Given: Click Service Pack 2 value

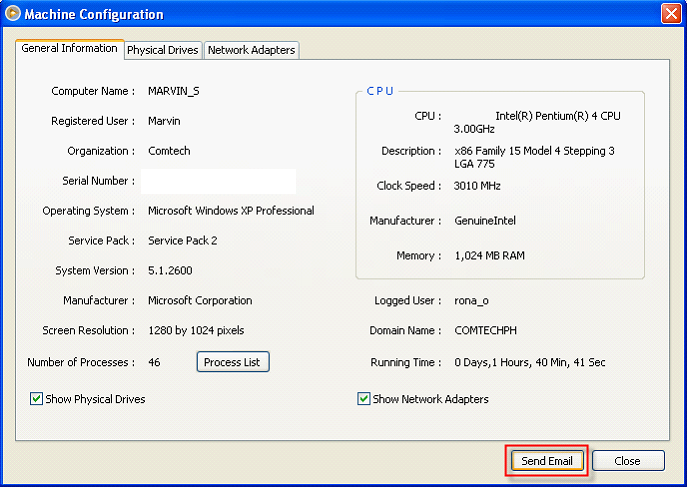Looking at the screenshot, I should pos(183,240).
